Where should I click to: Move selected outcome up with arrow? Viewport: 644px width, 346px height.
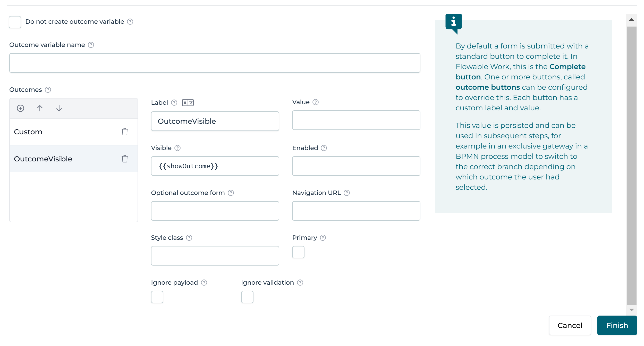point(40,108)
